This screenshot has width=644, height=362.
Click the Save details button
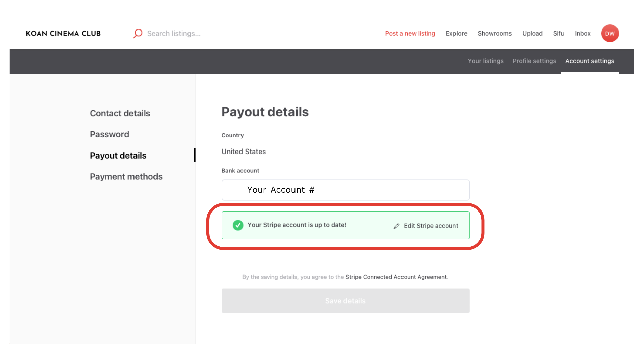[x=345, y=301]
